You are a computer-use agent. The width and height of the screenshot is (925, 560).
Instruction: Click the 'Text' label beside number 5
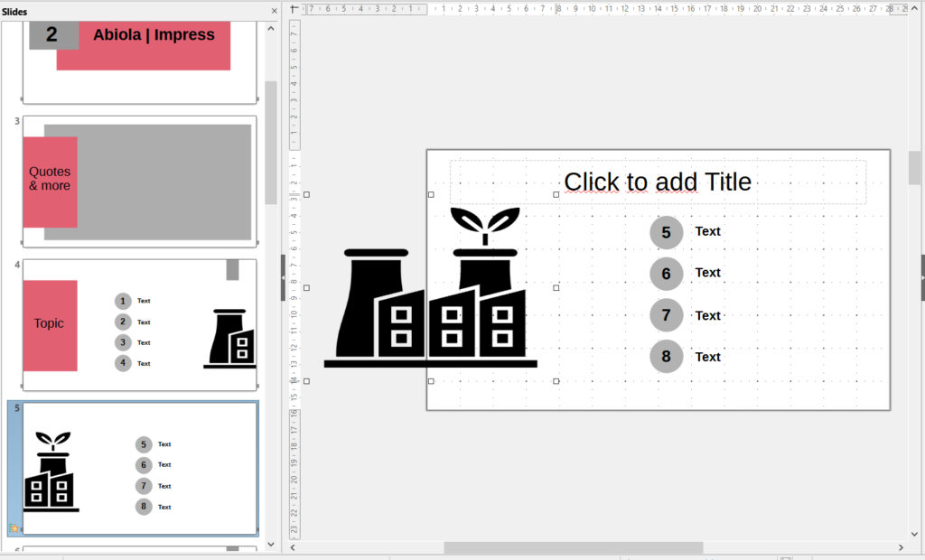(707, 231)
